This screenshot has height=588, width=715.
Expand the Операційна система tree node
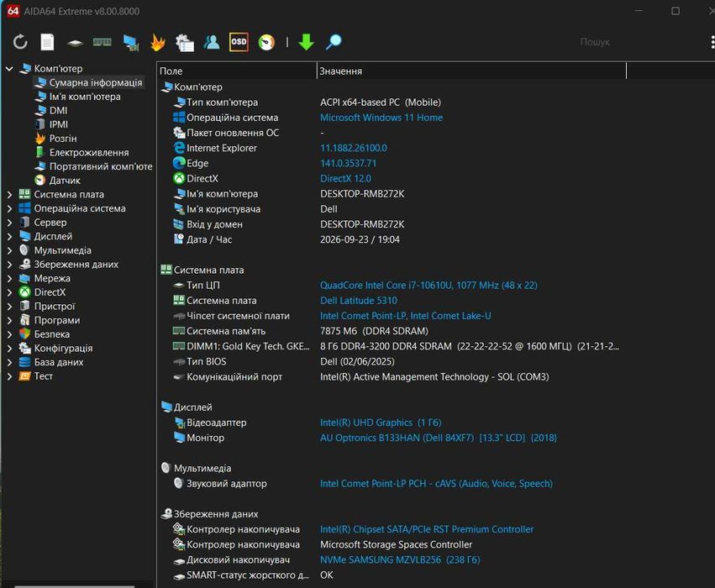(9, 209)
